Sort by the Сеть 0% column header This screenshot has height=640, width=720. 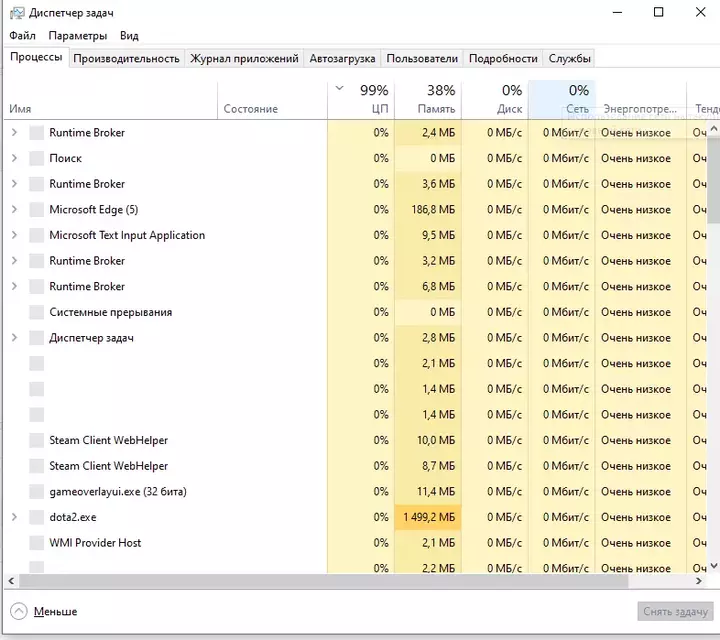pos(562,100)
